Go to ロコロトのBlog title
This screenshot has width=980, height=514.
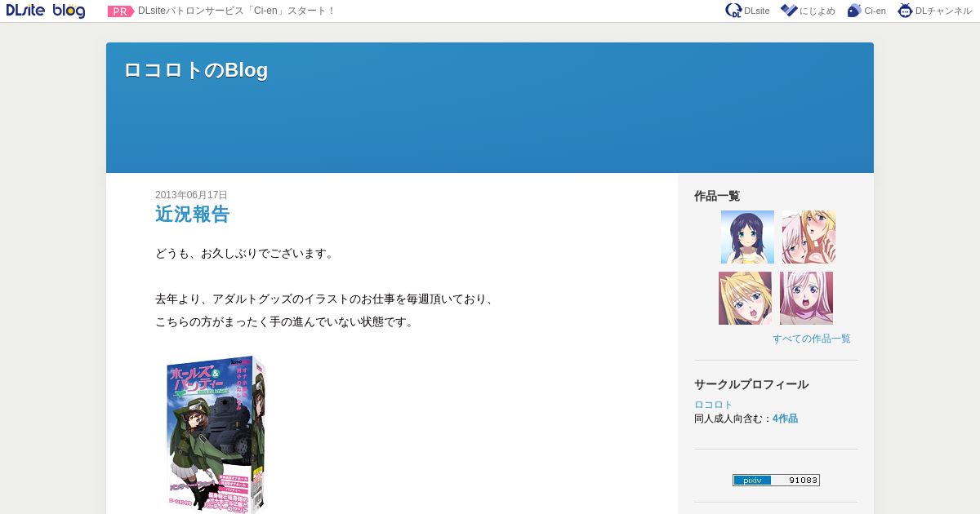[196, 70]
